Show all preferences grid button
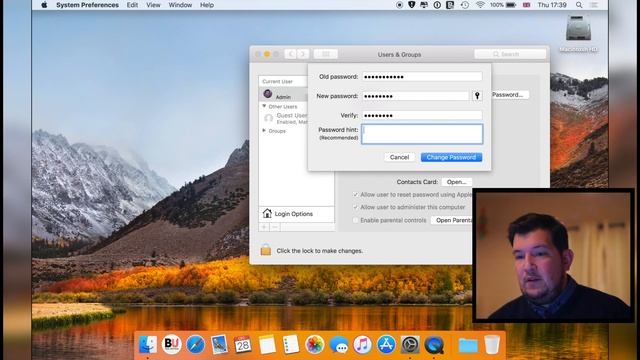 [325, 54]
